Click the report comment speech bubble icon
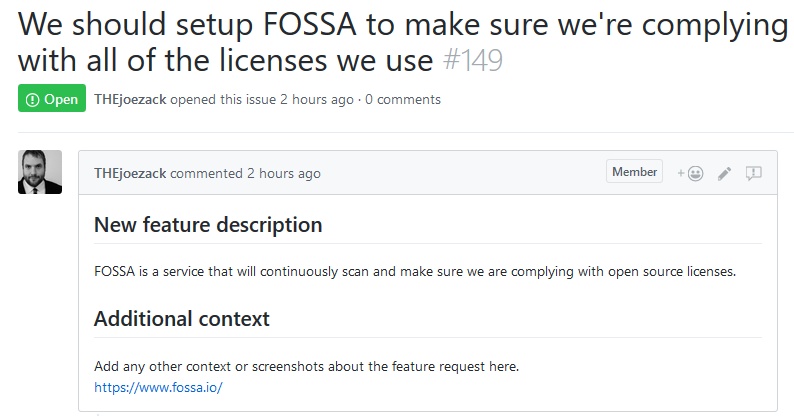Screen dimensions: 794x416 (754, 173)
